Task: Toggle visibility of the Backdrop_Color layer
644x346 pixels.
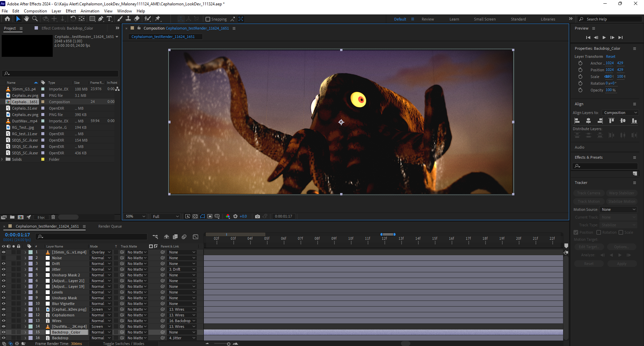Action: [x=4, y=332]
